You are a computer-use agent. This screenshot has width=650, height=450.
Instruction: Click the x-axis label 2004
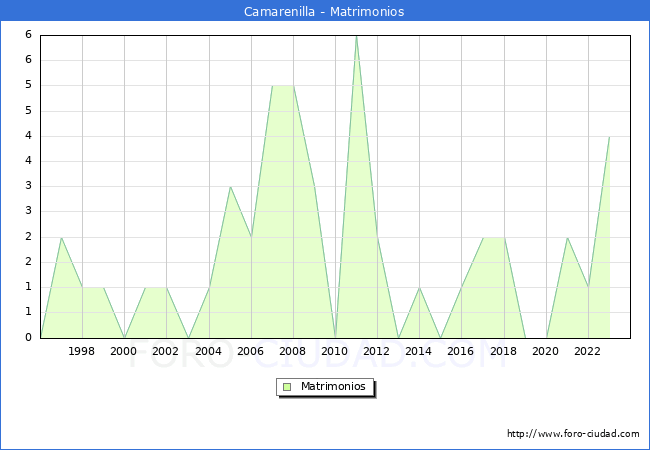[208, 351]
